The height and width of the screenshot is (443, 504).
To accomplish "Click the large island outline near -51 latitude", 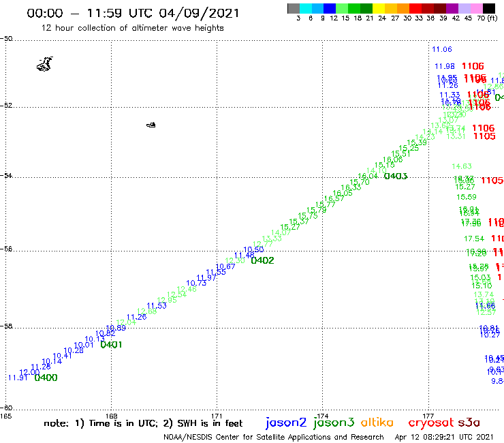I will coord(45,64).
